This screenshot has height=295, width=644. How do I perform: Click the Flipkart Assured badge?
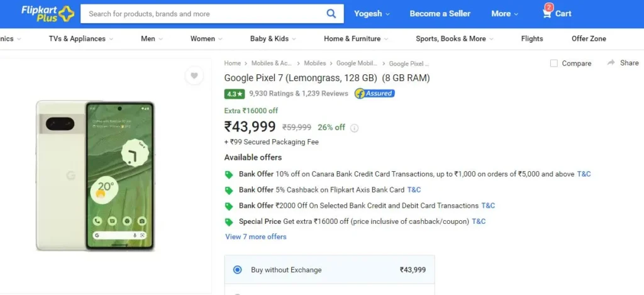[x=375, y=94]
